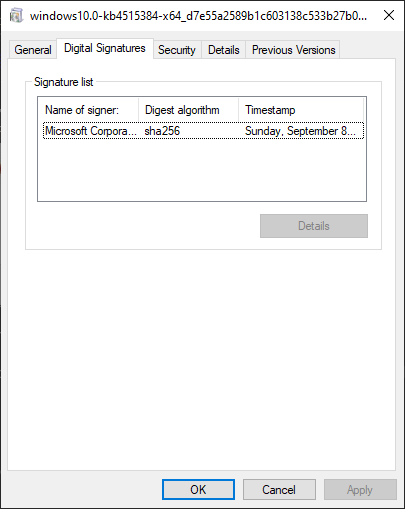Click the windows10.0-kb4515384 title bar text

click(199, 16)
